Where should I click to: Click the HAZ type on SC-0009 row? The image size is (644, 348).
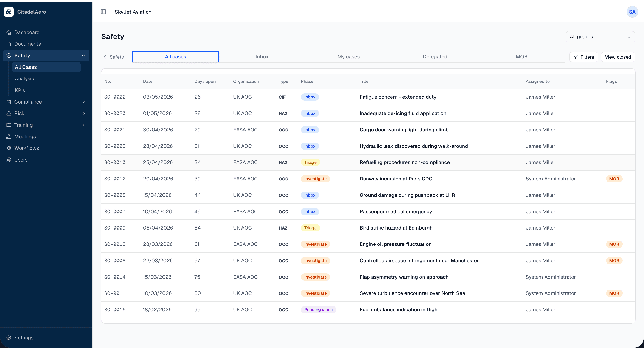pos(283,228)
